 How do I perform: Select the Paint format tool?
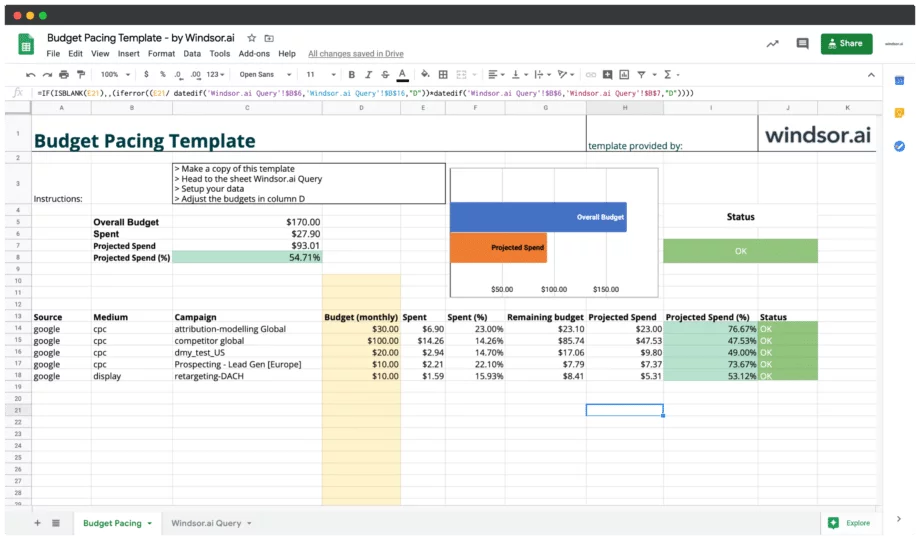tap(81, 75)
